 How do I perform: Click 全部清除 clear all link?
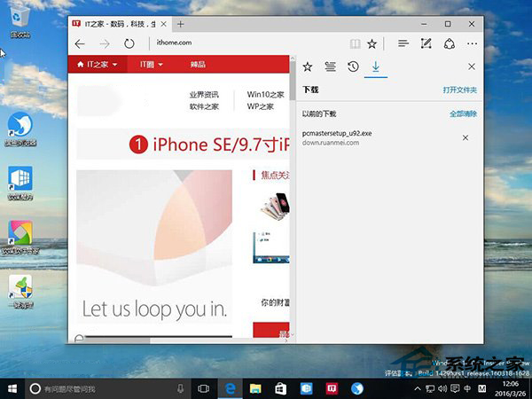463,113
